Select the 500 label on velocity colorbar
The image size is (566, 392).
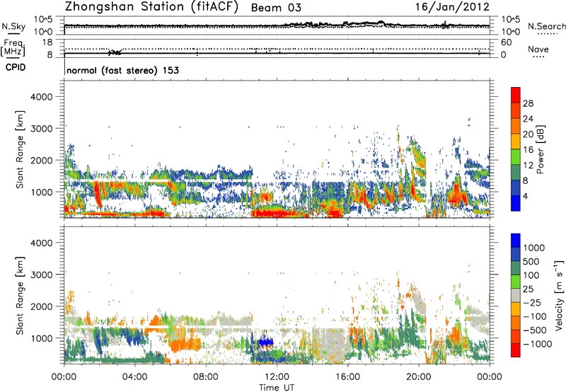(x=533, y=261)
